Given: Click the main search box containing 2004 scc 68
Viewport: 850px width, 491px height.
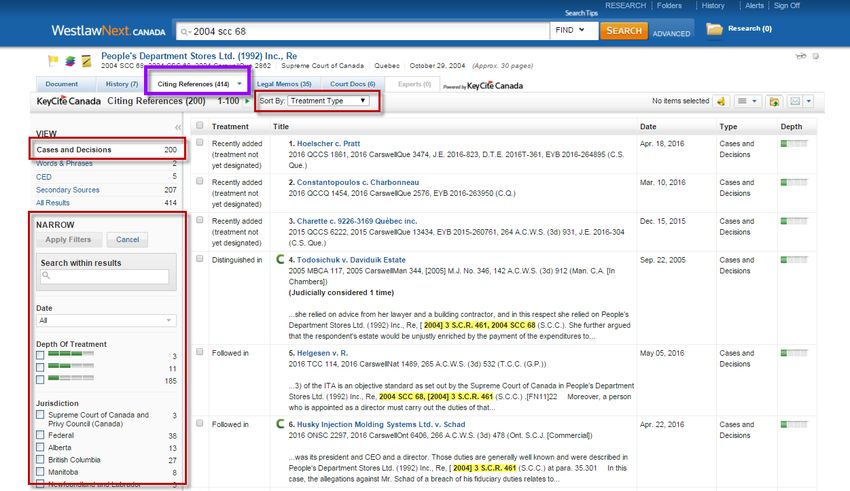Looking at the screenshot, I should pos(363,31).
